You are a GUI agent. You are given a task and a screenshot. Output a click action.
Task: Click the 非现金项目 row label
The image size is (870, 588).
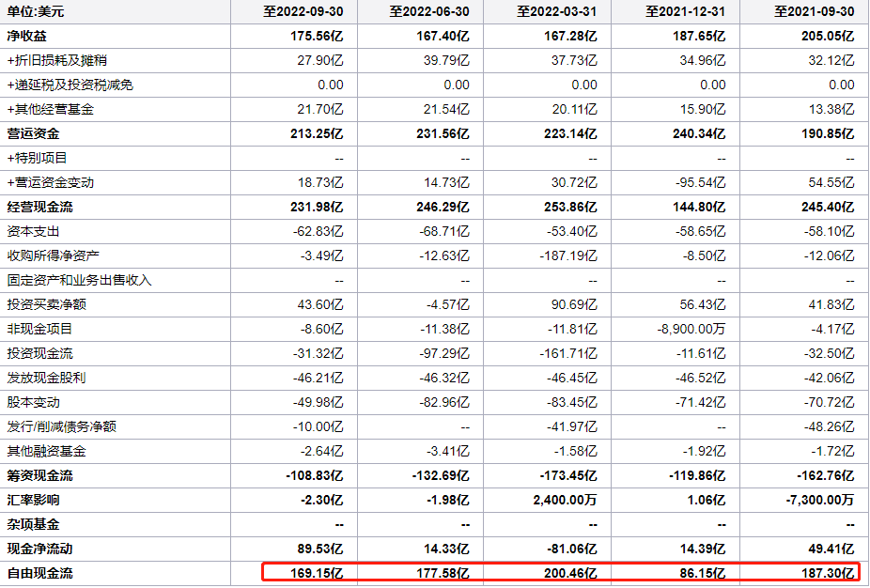(x=40, y=329)
